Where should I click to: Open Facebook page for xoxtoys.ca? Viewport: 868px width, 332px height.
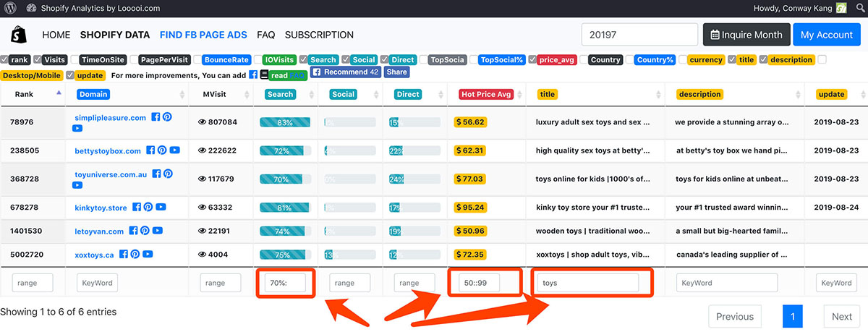point(124,255)
